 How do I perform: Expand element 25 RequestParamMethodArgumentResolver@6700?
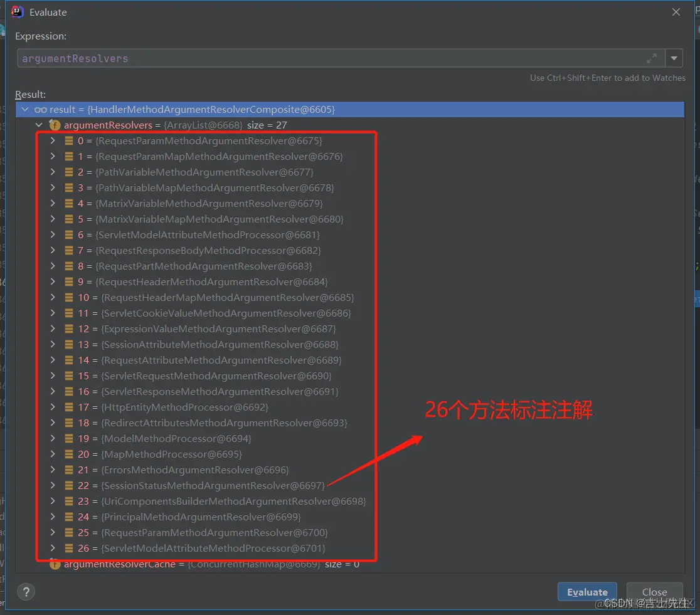[x=53, y=532]
